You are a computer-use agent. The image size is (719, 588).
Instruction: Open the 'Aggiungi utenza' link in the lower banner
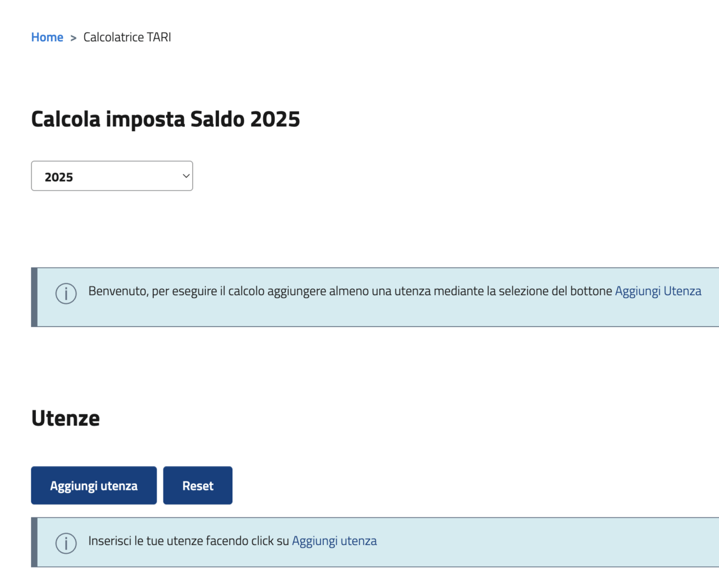[334, 541]
